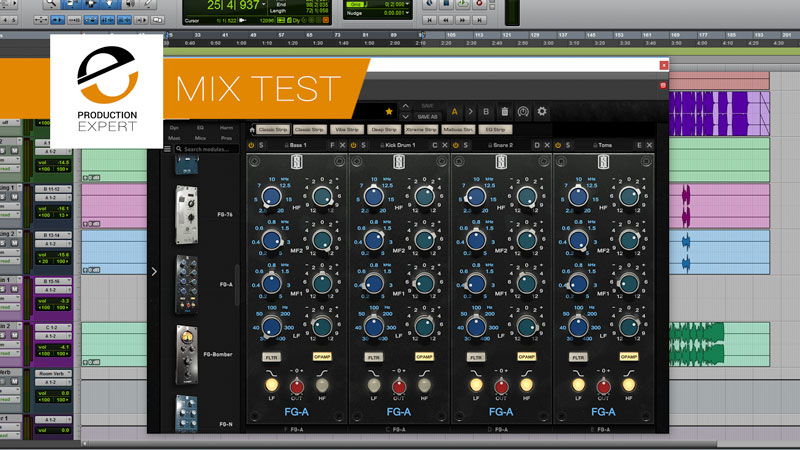Click return to zero transport button
This screenshot has height=450, width=800.
(430, 20)
